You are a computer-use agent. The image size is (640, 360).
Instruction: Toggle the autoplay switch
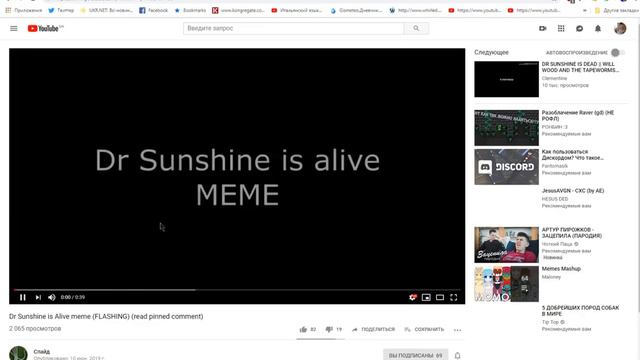[618, 52]
